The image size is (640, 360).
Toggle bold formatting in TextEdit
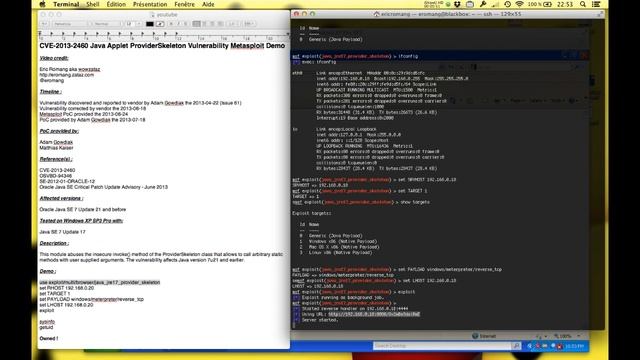(171, 24)
